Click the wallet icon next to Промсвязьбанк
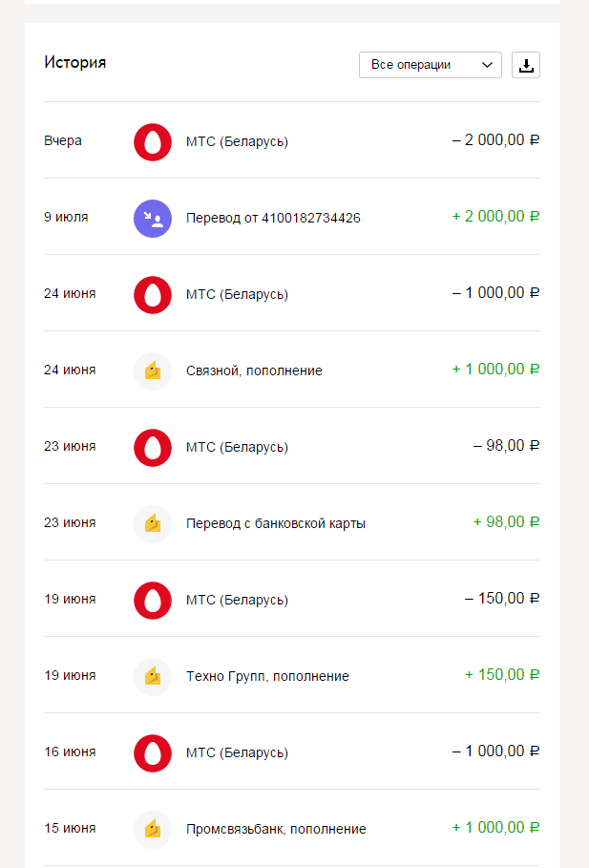The image size is (589, 868). tap(153, 829)
